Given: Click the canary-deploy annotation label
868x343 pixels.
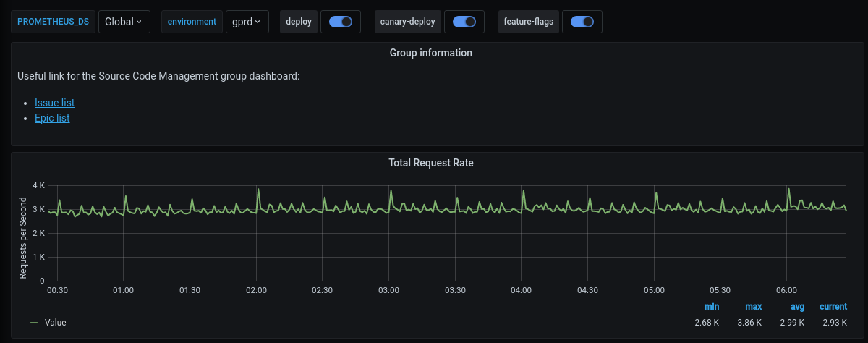Looking at the screenshot, I should pos(408,22).
